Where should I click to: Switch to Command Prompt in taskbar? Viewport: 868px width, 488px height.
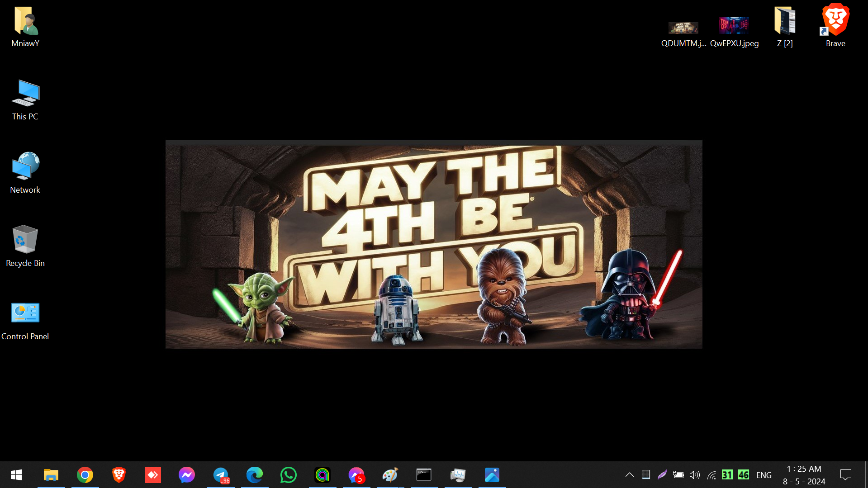coord(424,475)
